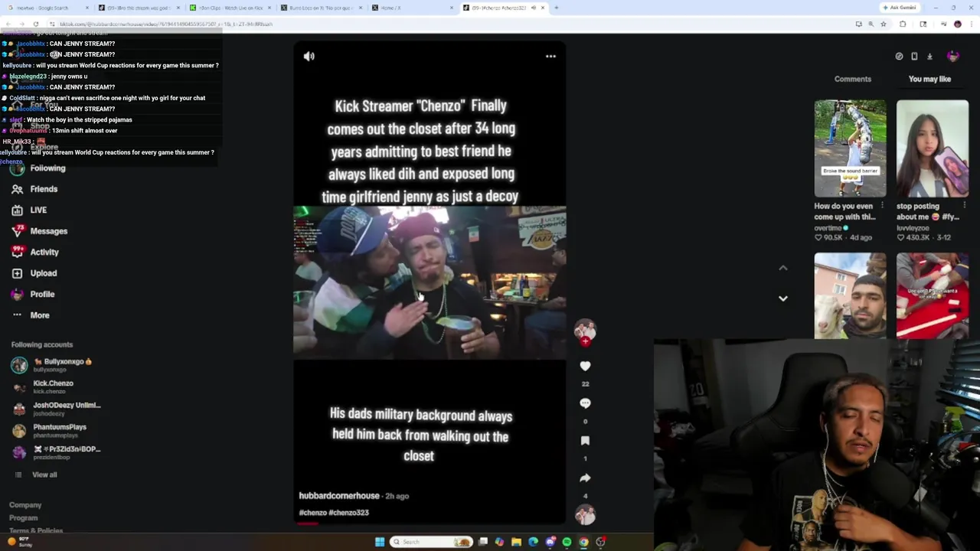Open the rotating sound disc icon
The width and height of the screenshot is (980, 551).
click(x=585, y=515)
